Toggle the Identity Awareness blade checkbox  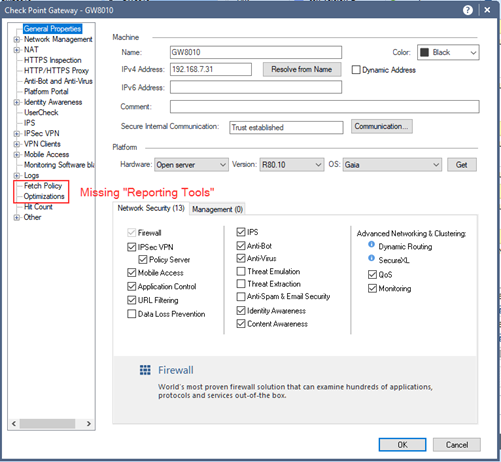point(241,311)
